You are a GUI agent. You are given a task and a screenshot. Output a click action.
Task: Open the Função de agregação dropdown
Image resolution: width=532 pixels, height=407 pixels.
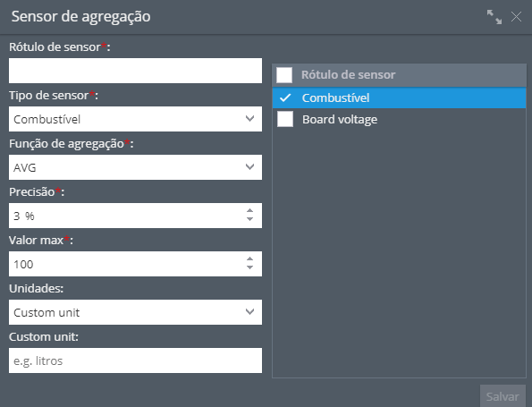point(135,167)
